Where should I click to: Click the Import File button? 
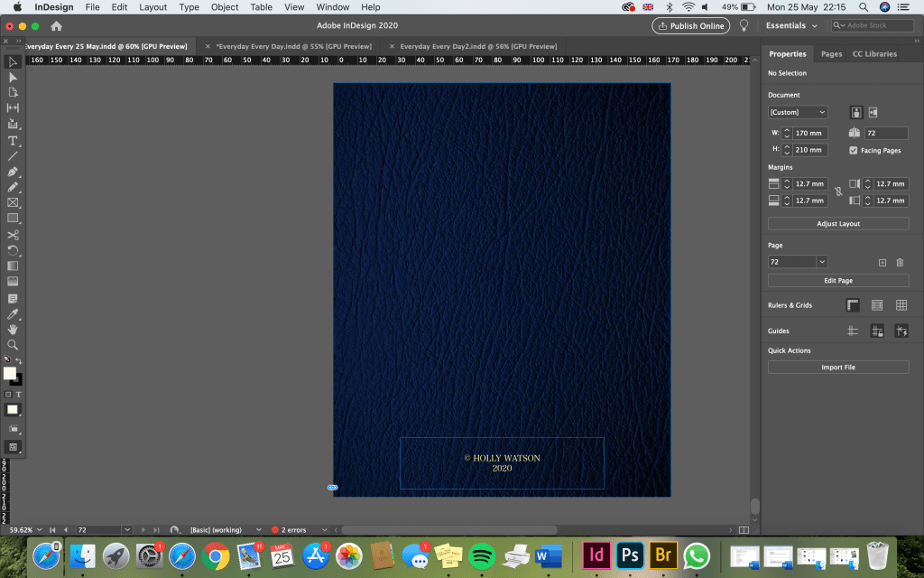click(838, 368)
